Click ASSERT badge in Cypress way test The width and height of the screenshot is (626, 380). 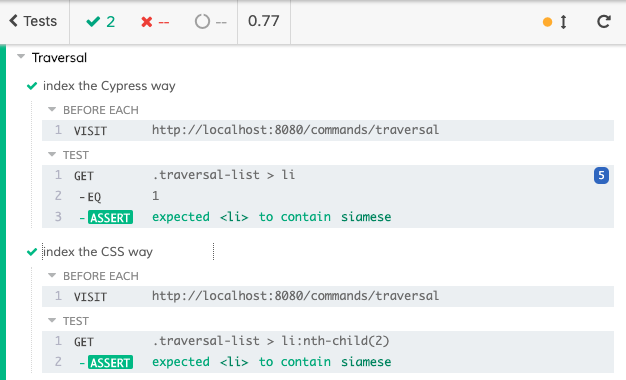110,218
